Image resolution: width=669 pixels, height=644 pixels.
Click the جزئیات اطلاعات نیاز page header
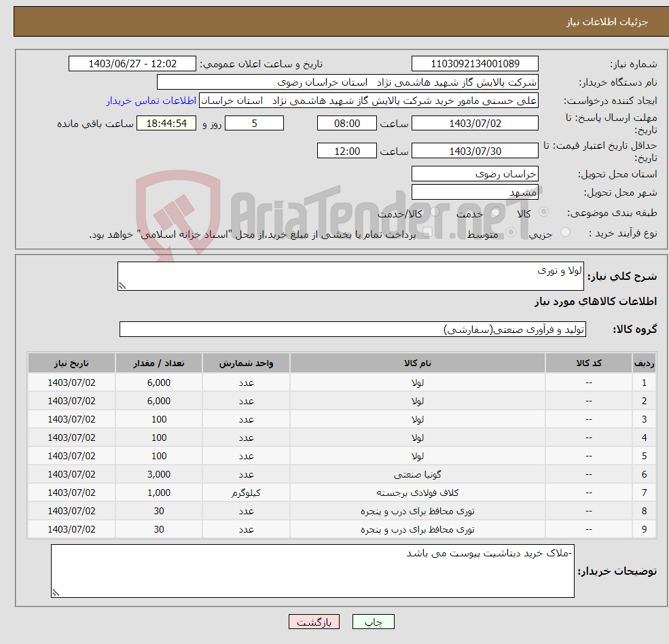pyautogui.click(x=607, y=22)
